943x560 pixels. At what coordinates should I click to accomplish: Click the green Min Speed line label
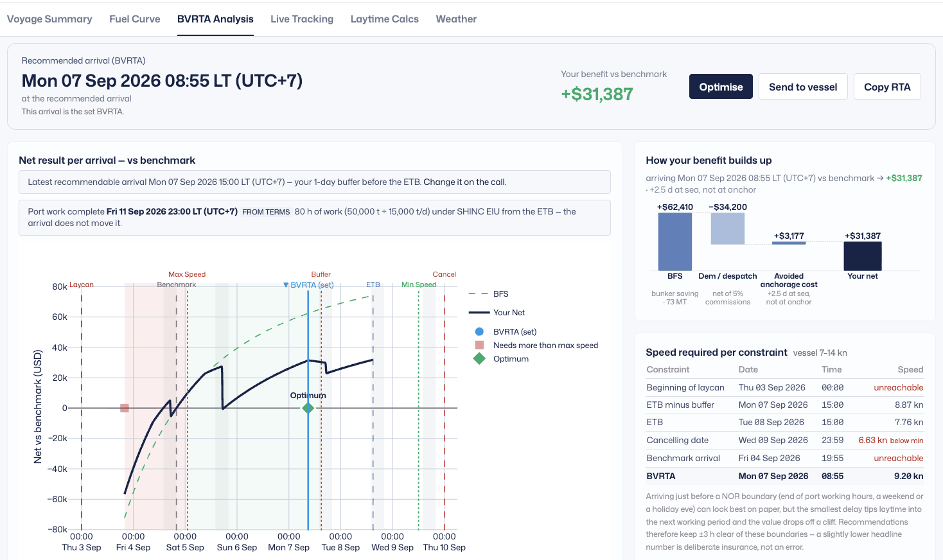[x=419, y=284]
